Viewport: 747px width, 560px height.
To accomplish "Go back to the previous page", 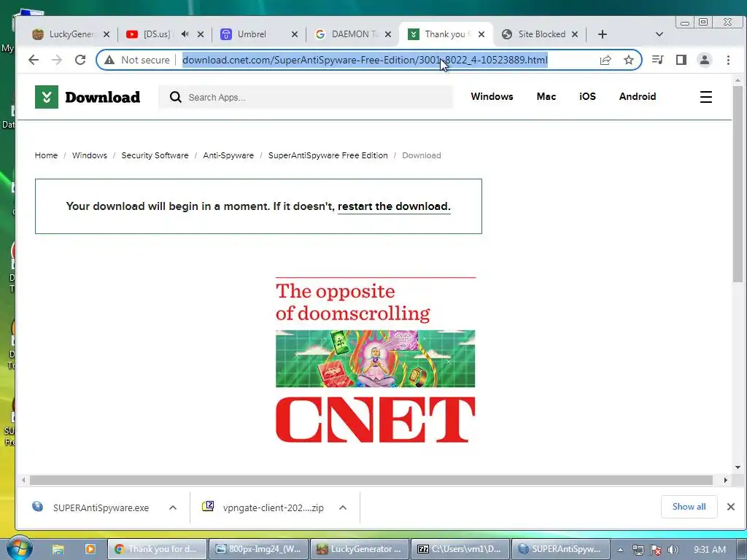I will click(x=34, y=60).
